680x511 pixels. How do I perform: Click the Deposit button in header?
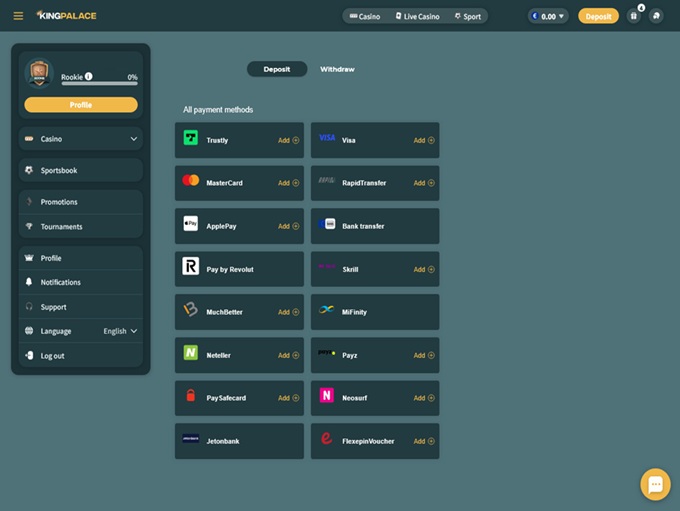point(598,16)
